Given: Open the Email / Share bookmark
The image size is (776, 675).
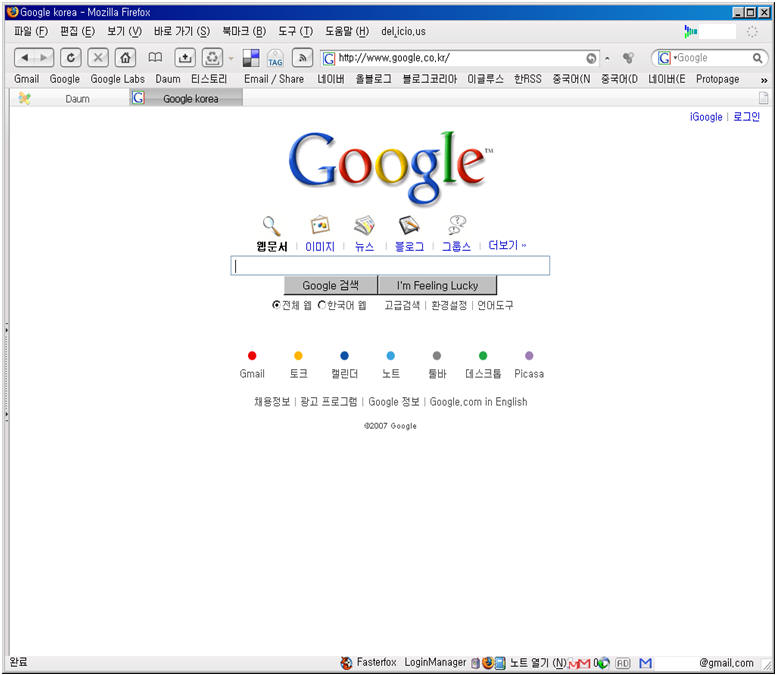Looking at the screenshot, I should pos(274,79).
